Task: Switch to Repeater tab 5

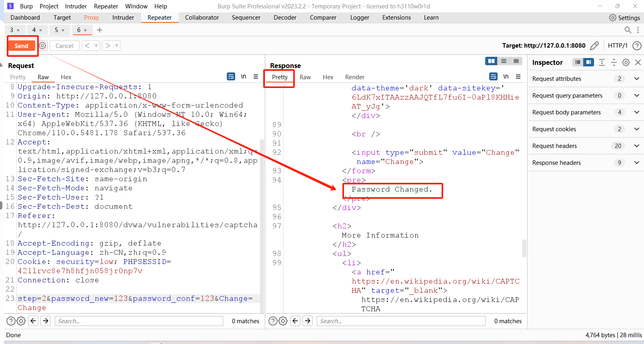Action: (x=56, y=30)
